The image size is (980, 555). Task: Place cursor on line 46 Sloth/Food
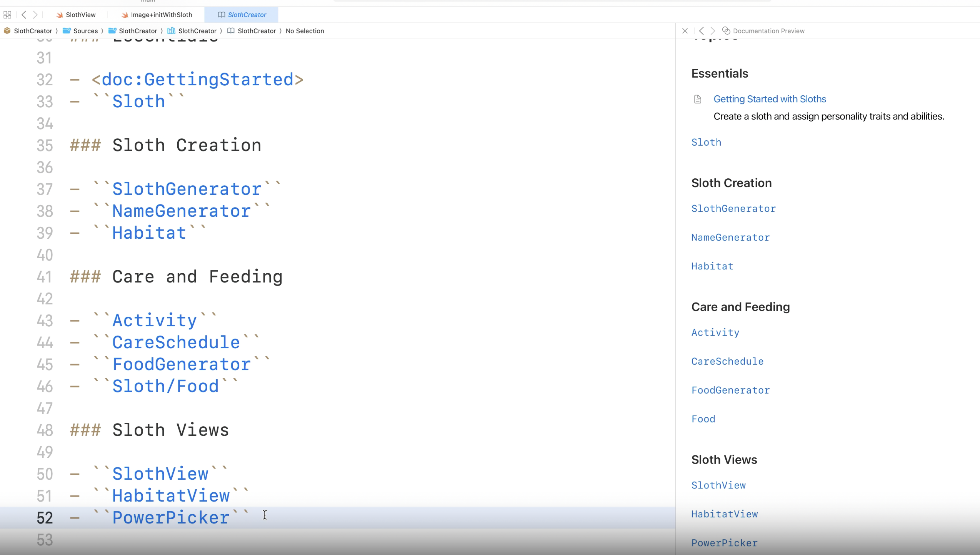[165, 386]
